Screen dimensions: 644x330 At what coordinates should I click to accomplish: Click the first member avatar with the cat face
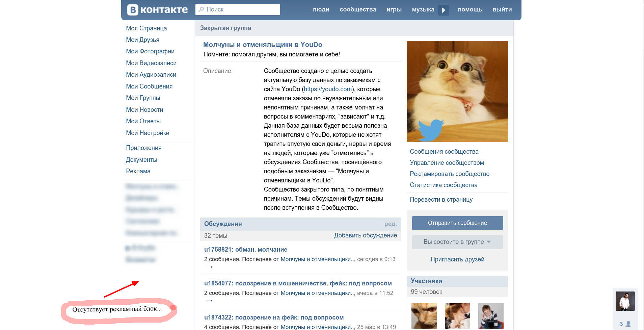[424, 316]
